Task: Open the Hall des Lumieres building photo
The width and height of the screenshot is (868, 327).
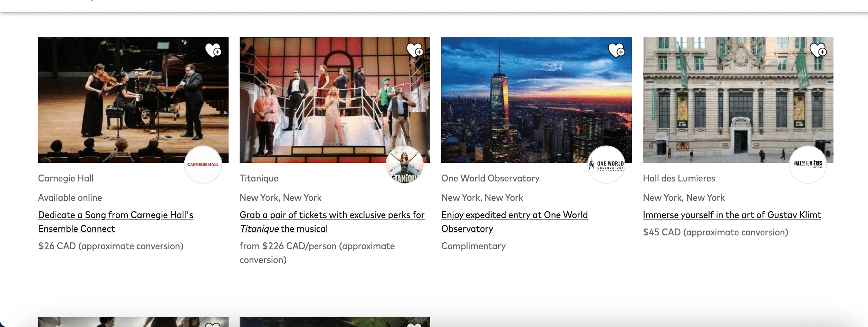Action: coord(738,100)
